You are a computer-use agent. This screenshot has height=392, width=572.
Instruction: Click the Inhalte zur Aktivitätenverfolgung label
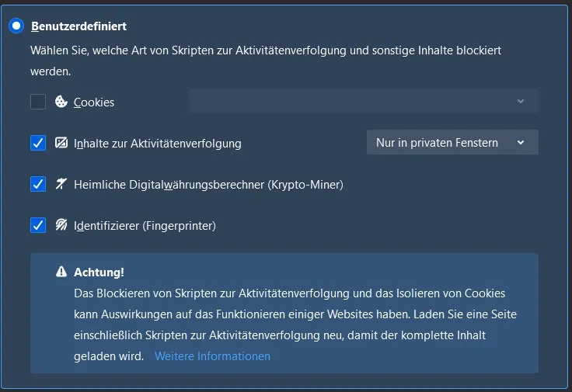(158, 144)
